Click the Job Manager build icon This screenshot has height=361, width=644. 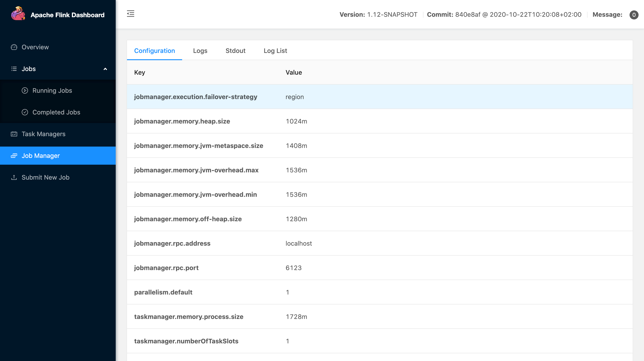[14, 156]
